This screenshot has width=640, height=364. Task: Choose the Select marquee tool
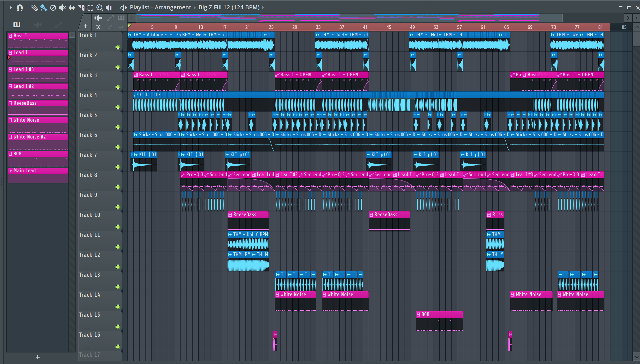point(90,8)
